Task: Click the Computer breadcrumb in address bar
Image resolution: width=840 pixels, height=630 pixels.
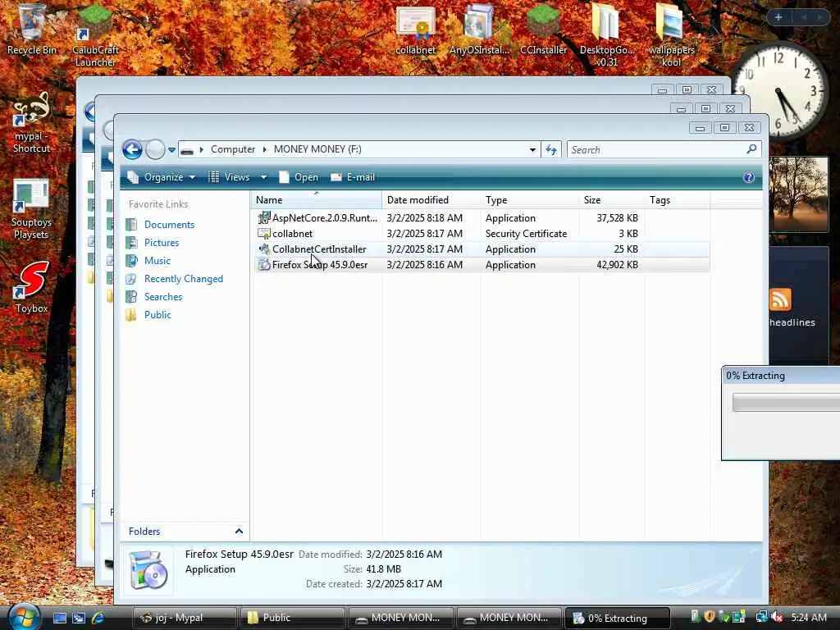Action: coord(232,149)
